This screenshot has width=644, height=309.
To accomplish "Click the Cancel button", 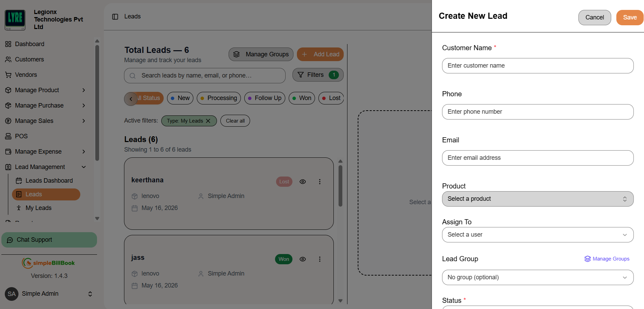I will pyautogui.click(x=594, y=17).
